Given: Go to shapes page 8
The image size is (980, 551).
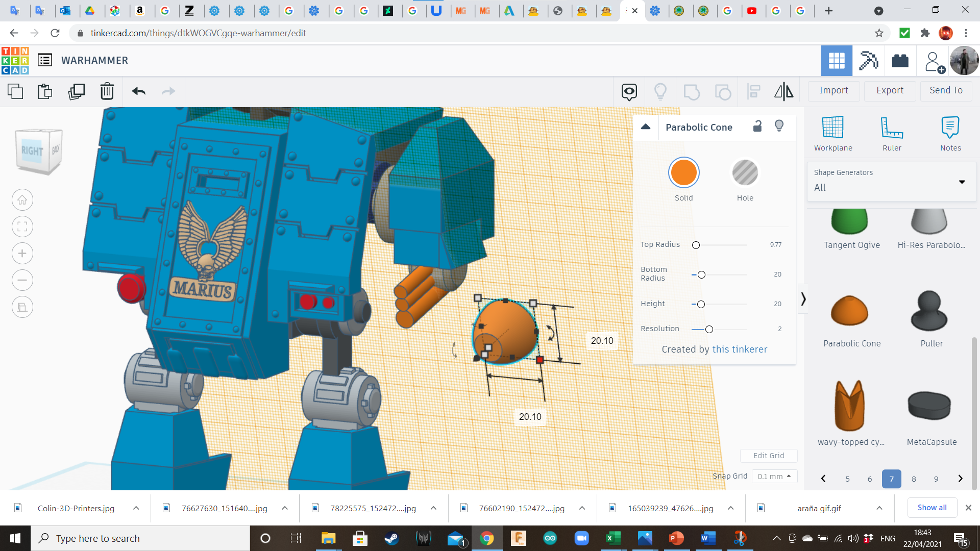Looking at the screenshot, I should (x=914, y=479).
